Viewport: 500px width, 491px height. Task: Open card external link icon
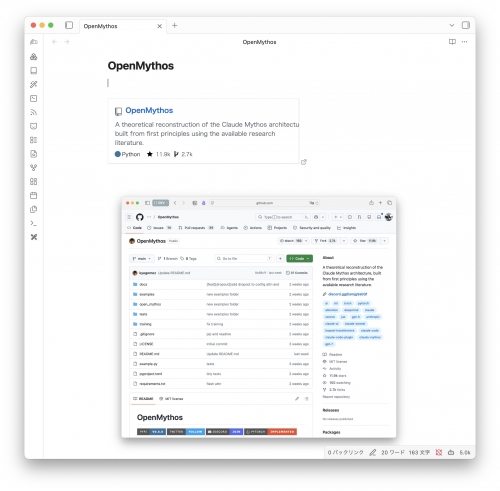[x=304, y=162]
